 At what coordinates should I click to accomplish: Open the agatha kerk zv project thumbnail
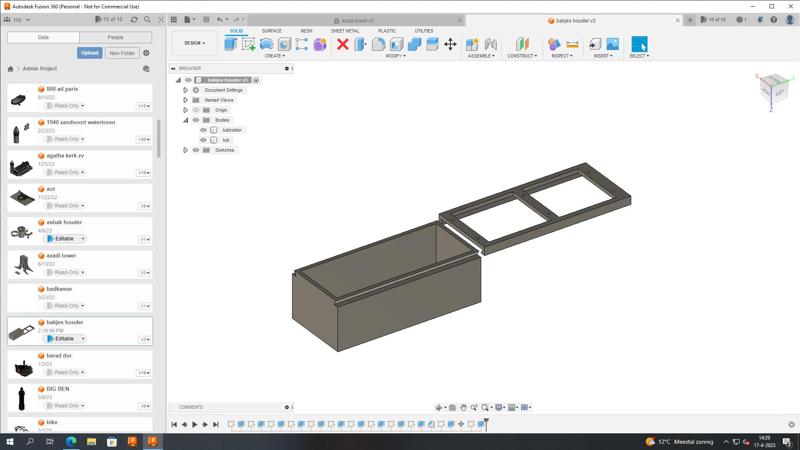coord(21,166)
